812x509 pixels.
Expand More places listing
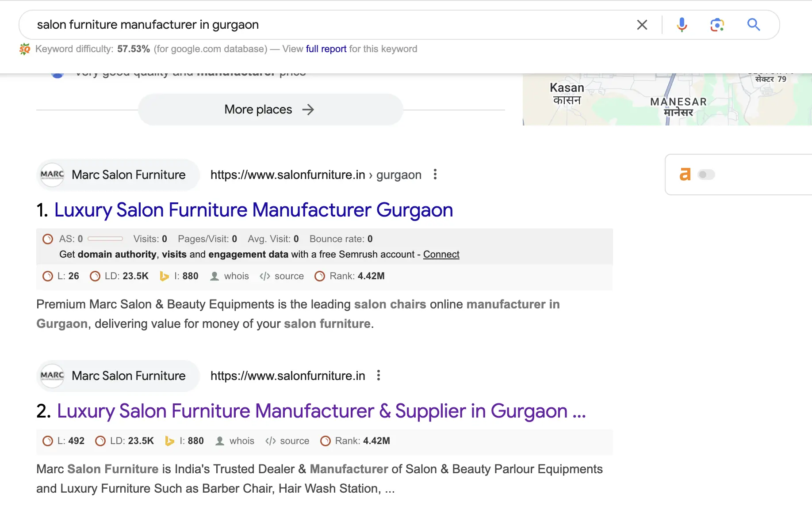click(270, 110)
